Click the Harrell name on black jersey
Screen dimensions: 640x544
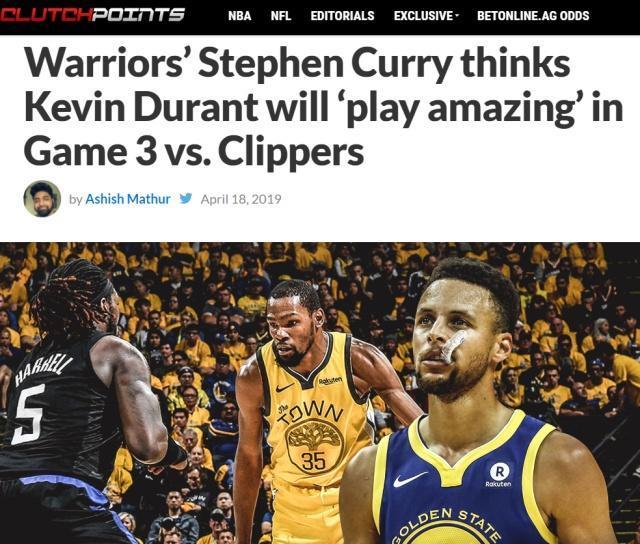click(x=44, y=371)
